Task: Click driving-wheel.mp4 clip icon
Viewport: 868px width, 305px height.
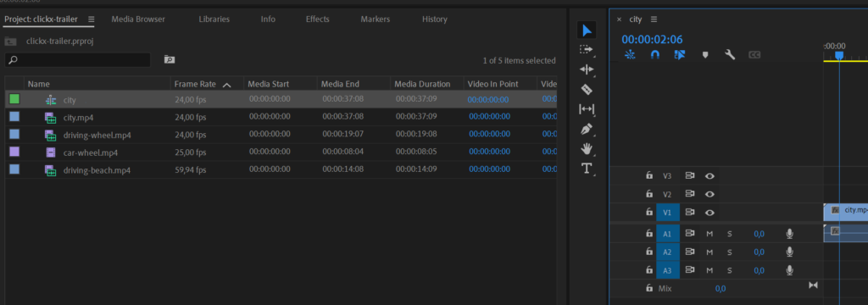Action: 50,135
